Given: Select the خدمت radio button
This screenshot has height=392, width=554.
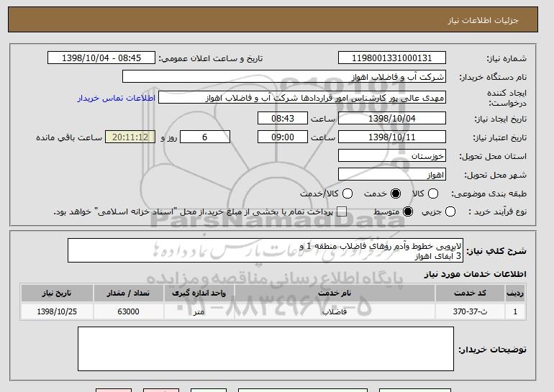Looking at the screenshot, I should click(396, 193).
